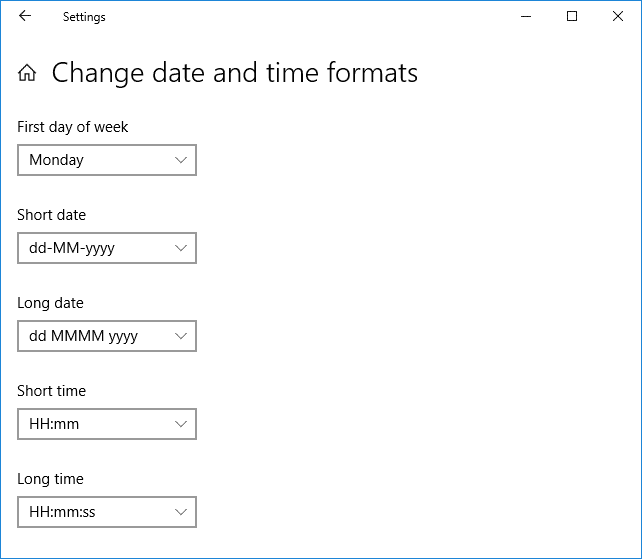This screenshot has height=559, width=642.
Task: Click the First day of week label
Action: click(73, 127)
